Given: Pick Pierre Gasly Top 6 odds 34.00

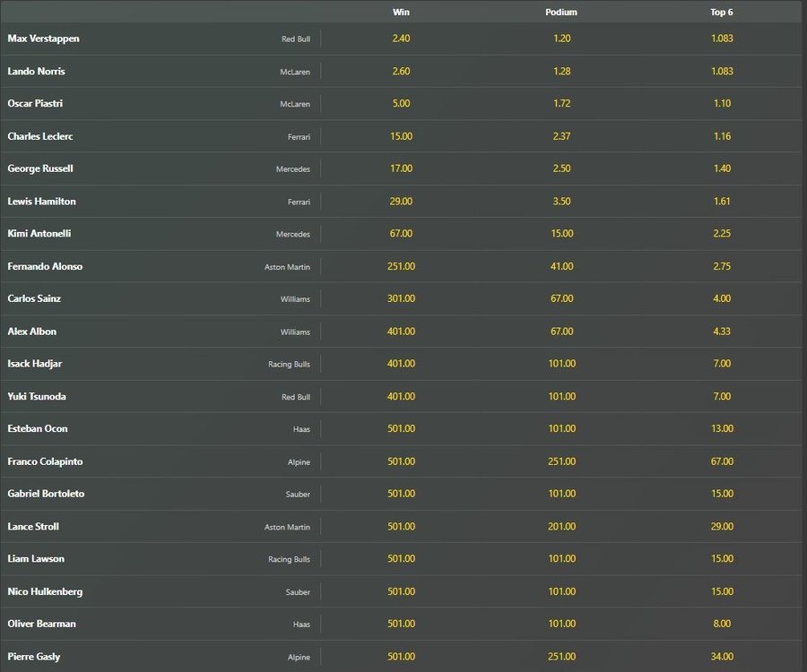Looking at the screenshot, I should 722,657.
